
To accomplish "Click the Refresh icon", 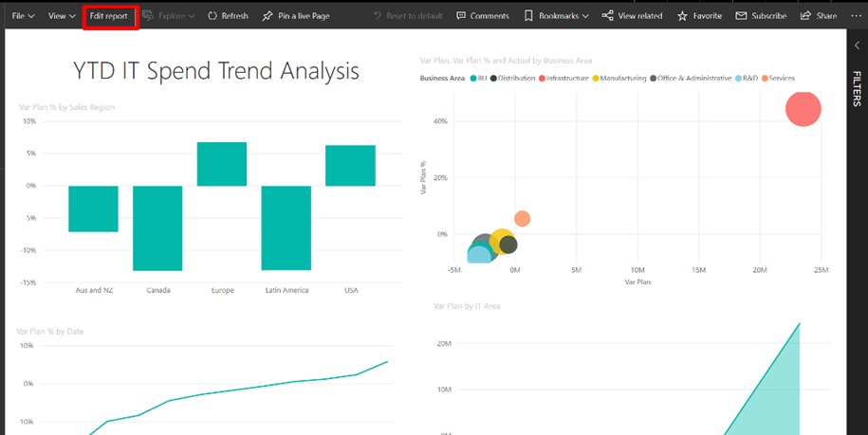I will tap(212, 16).
